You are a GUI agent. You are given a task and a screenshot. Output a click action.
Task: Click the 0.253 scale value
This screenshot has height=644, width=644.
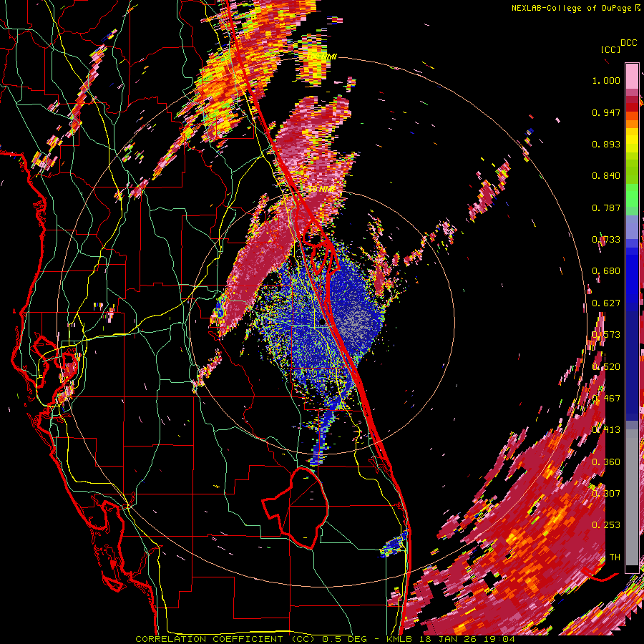tap(606, 525)
